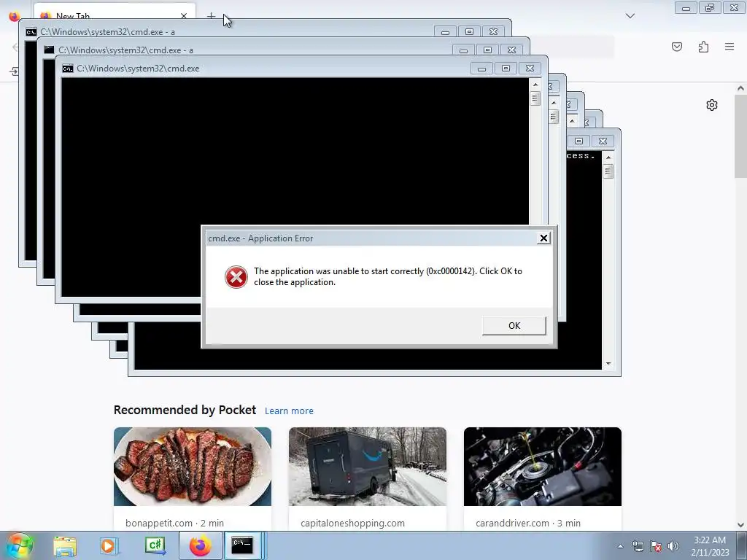
Task: Open the C# application taskbar icon
Action: coord(155,545)
